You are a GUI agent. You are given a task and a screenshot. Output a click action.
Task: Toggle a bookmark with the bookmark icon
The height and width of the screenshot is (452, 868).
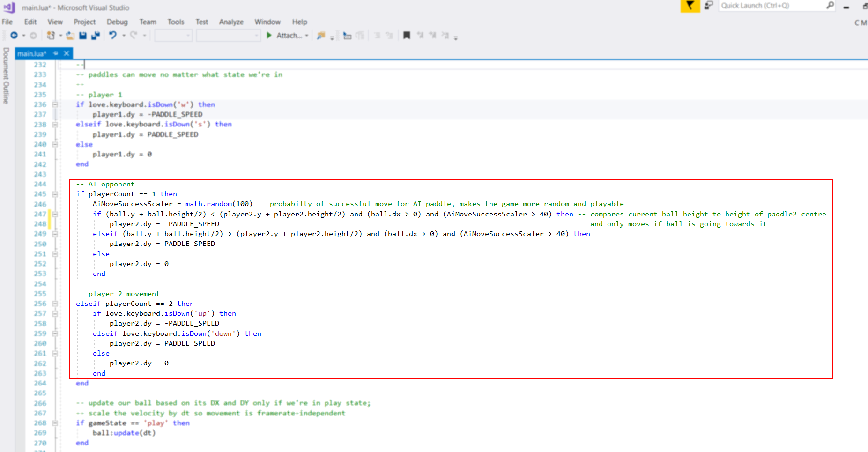pos(407,36)
